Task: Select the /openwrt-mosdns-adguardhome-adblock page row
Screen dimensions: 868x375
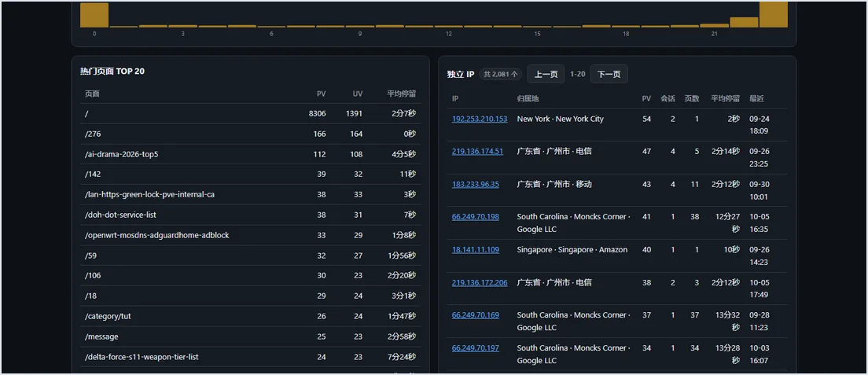Action: point(251,235)
